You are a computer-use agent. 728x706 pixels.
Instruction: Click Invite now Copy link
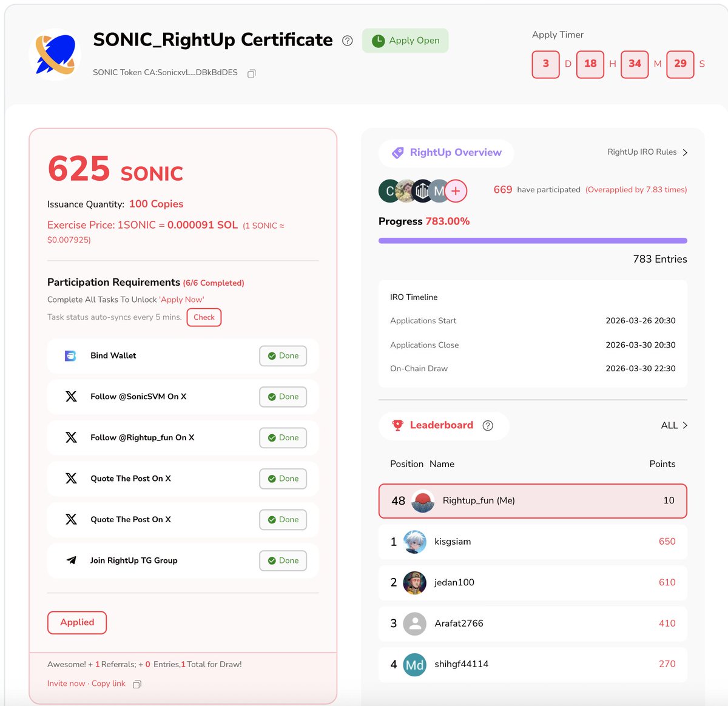86,684
